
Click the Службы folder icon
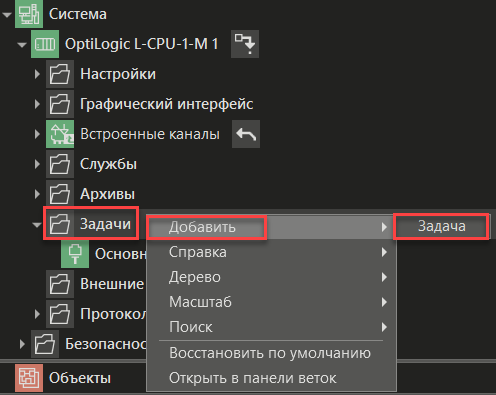(x=60, y=164)
